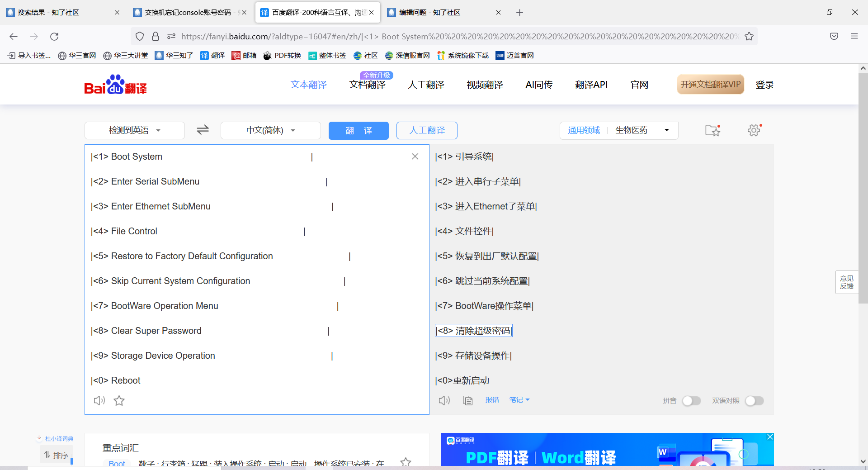Open the Pocket save icon

[x=834, y=37]
